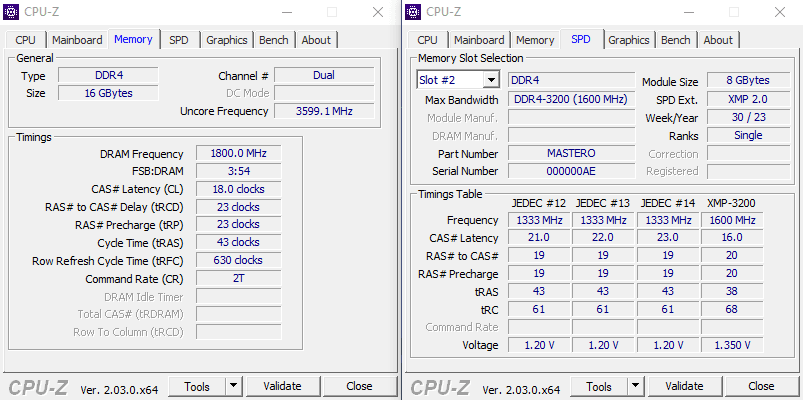Click the XMP-3200 tRAS cell 38
803x400 pixels.
point(732,291)
